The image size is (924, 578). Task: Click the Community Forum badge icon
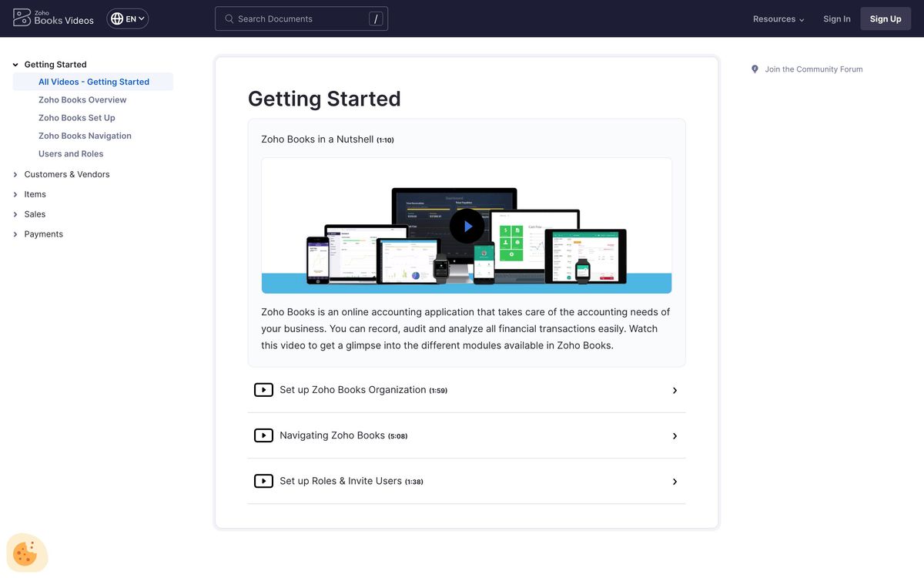click(x=755, y=69)
